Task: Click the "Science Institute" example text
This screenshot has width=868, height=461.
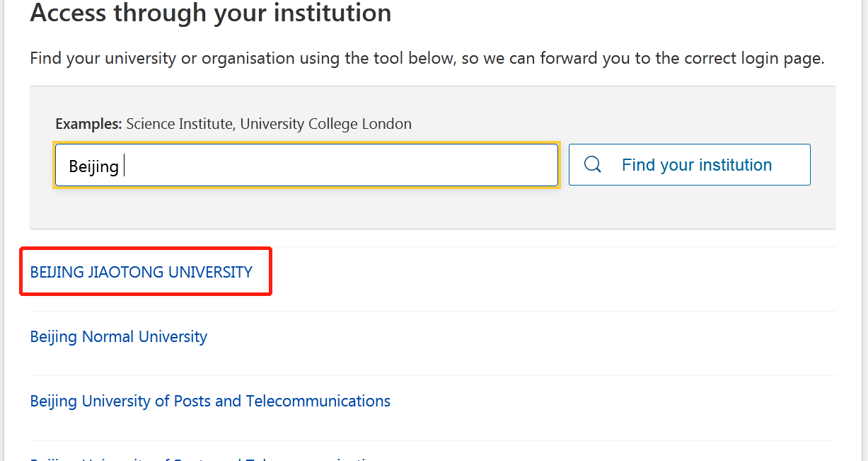Action: [180, 124]
